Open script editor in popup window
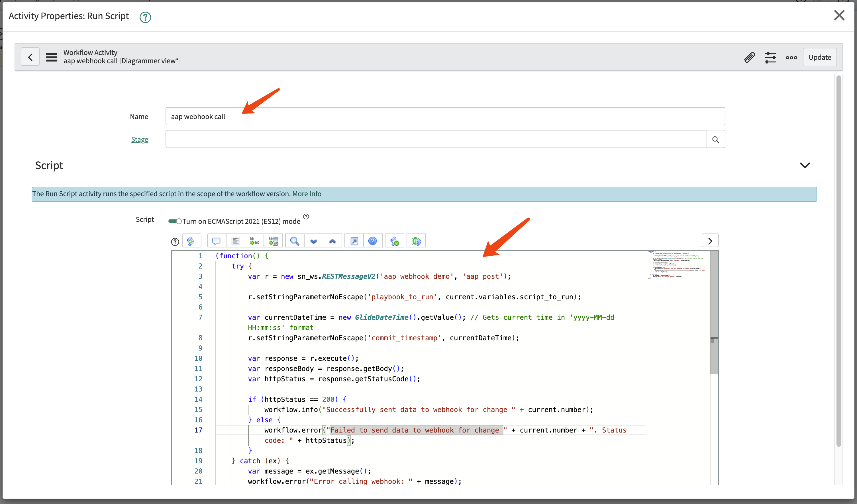 (354, 241)
